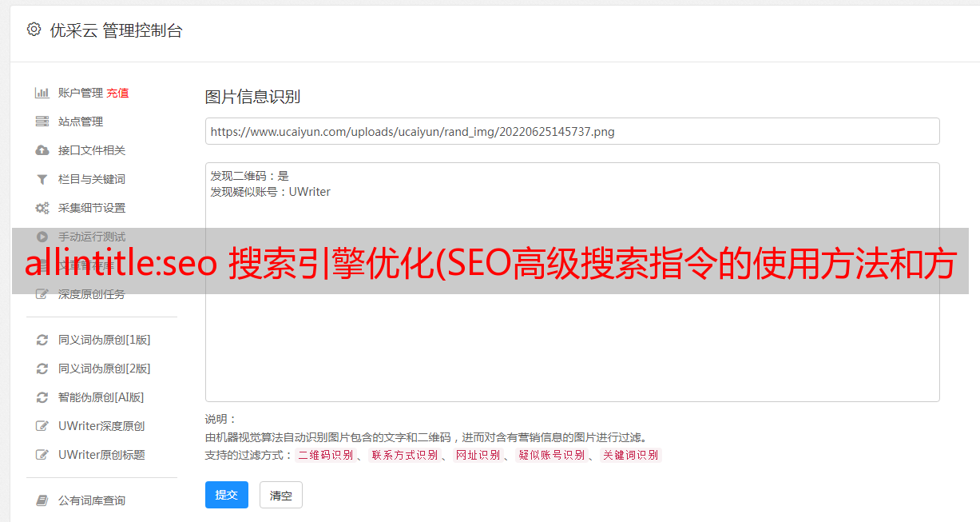Screen dimensions: 980x522
Task: Click the 图片信息识别 heading
Action: click(252, 97)
